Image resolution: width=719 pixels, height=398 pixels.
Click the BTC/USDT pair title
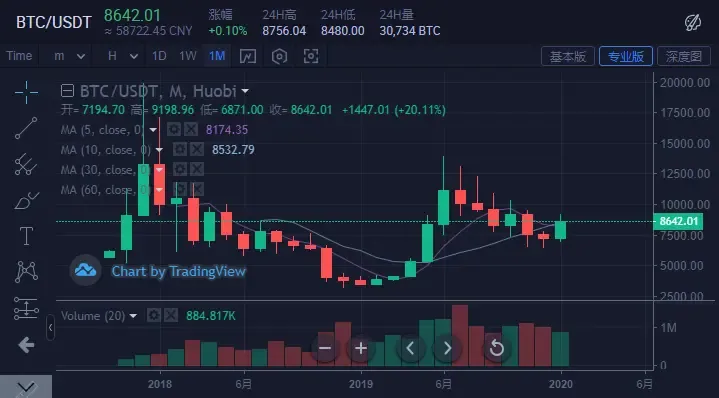[x=54, y=22]
